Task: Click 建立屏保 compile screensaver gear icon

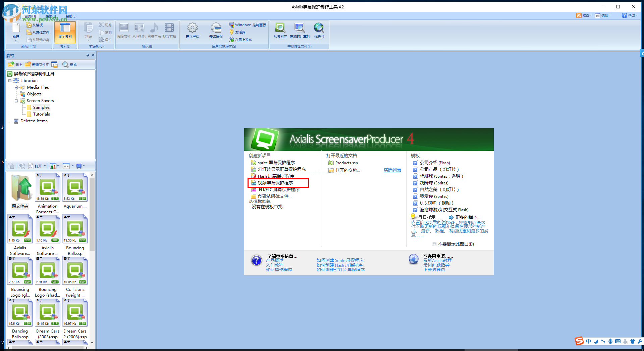Action: point(193,31)
